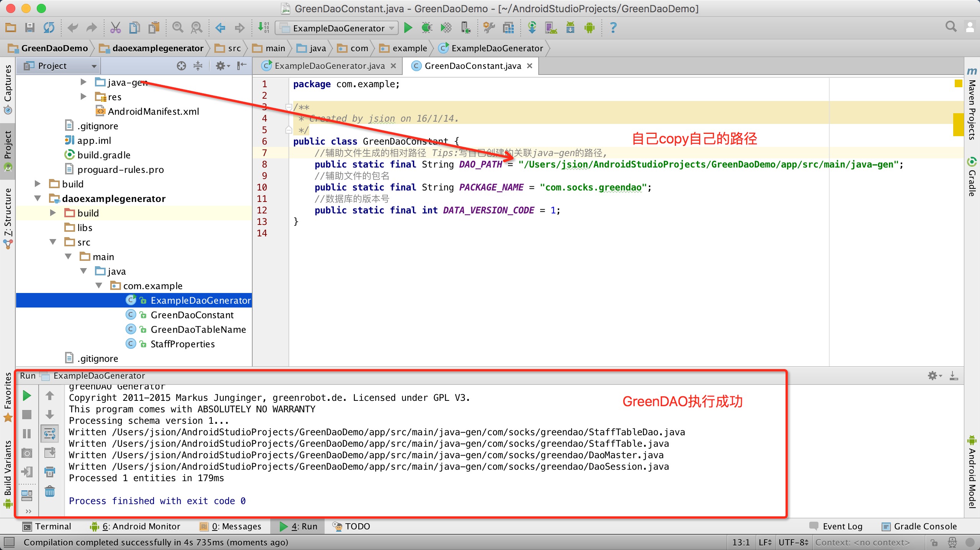980x550 pixels.
Task: Click the Save All toolbar icon
Action: point(30,28)
